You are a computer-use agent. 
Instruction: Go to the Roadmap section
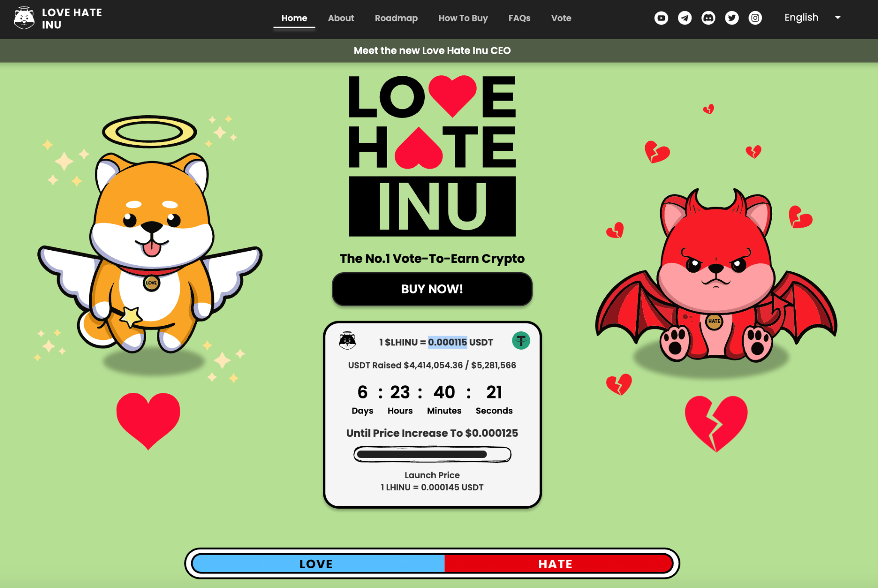396,18
